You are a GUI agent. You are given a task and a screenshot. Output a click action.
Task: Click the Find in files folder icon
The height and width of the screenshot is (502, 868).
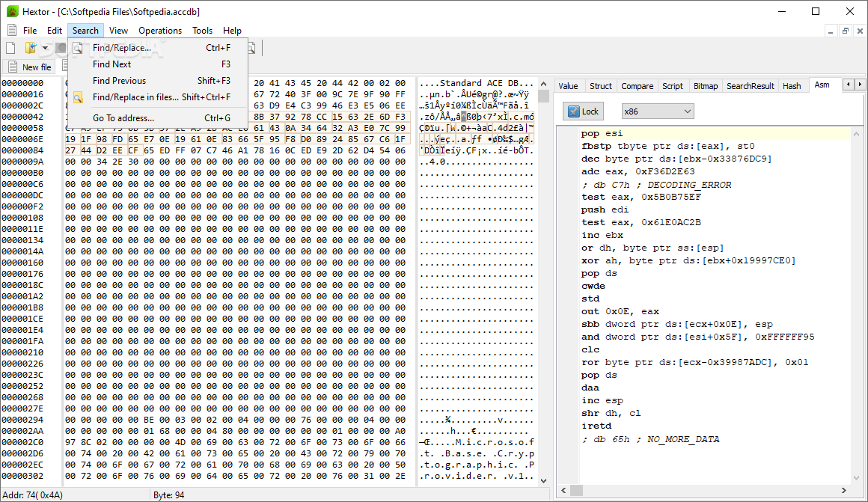78,98
